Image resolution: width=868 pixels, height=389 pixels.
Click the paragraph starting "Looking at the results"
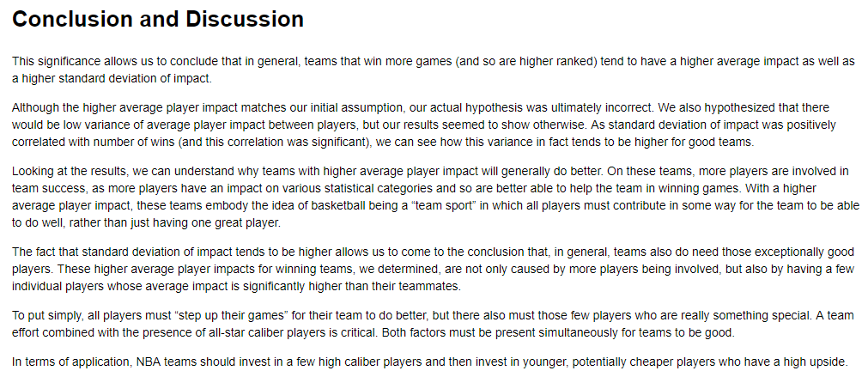click(x=435, y=197)
